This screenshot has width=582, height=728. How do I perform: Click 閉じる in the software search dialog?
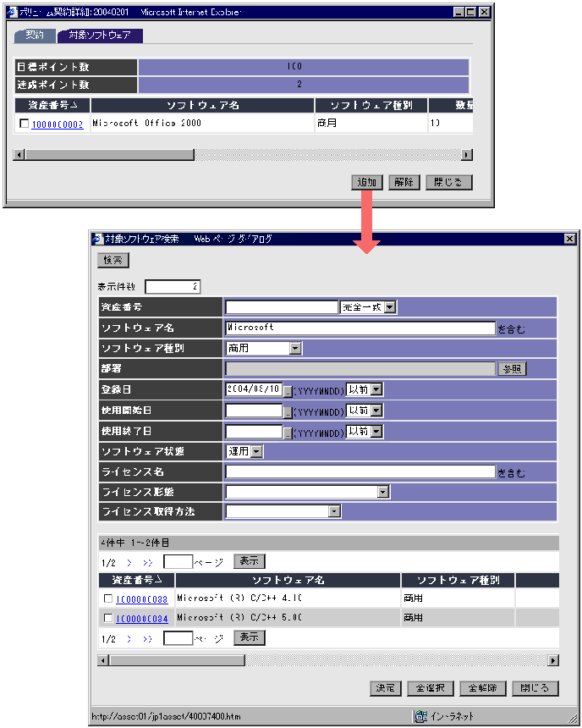[x=535, y=688]
